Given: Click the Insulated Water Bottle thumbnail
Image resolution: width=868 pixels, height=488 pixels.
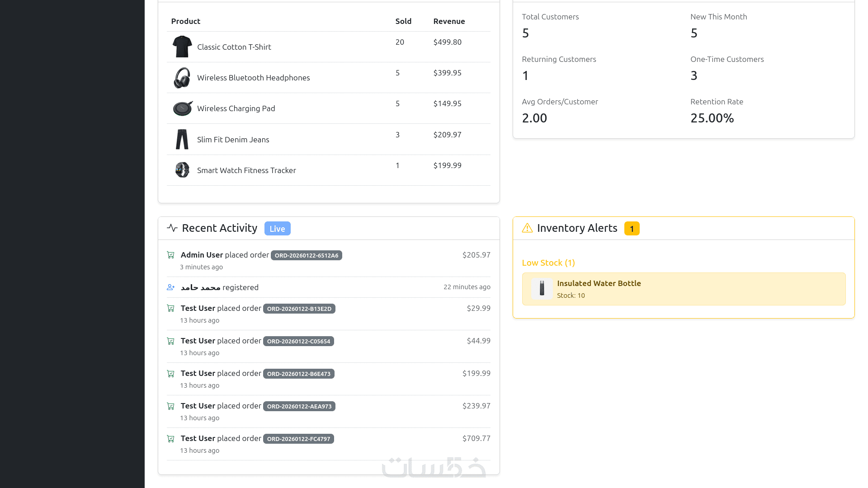Looking at the screenshot, I should tap(542, 289).
